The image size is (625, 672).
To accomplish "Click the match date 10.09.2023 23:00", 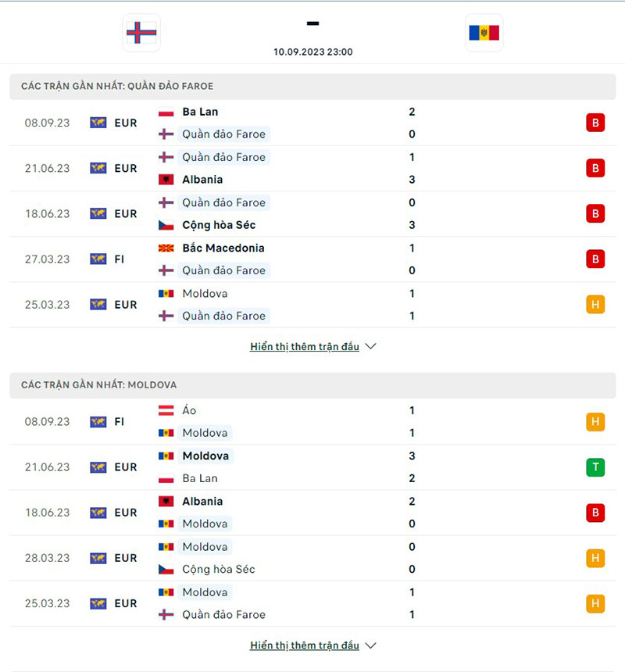I will 312,52.
